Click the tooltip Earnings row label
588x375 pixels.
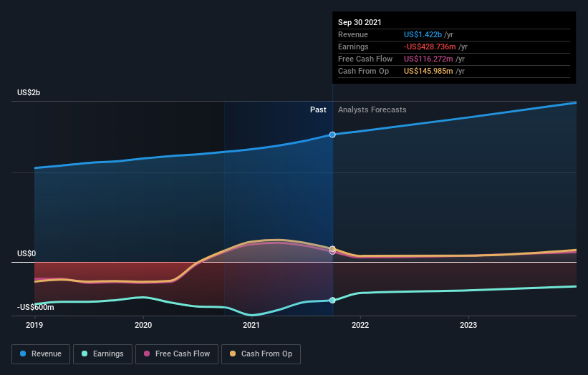tap(353, 47)
